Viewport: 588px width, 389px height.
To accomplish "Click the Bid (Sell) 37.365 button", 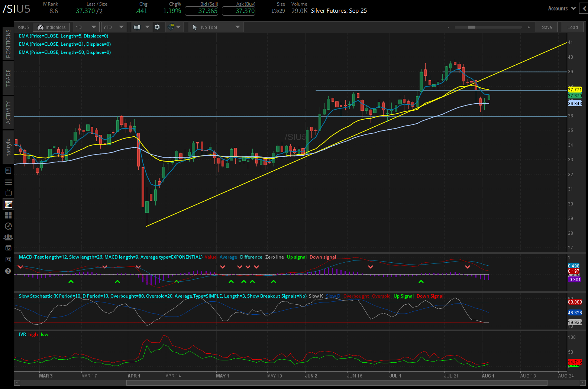I will 201,11.
